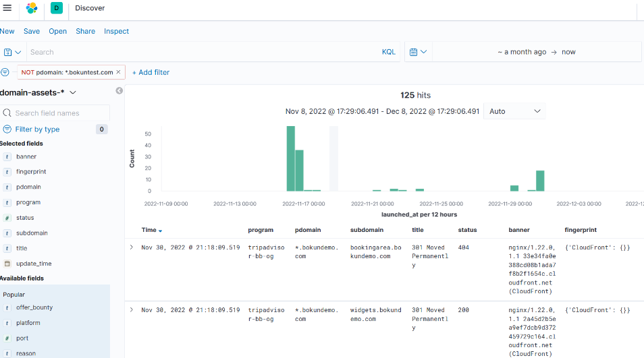Click the subdomain field in Selected fields

pyautogui.click(x=32, y=233)
